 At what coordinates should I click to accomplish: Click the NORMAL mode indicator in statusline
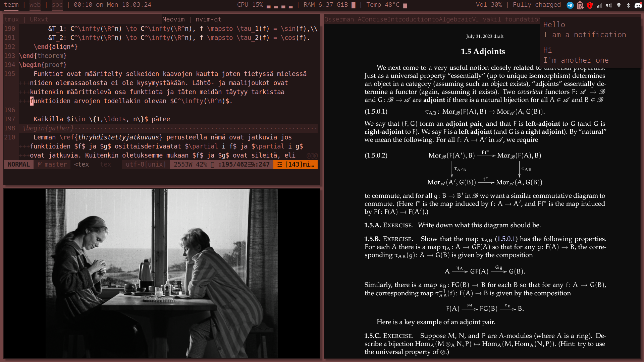[x=18, y=164]
